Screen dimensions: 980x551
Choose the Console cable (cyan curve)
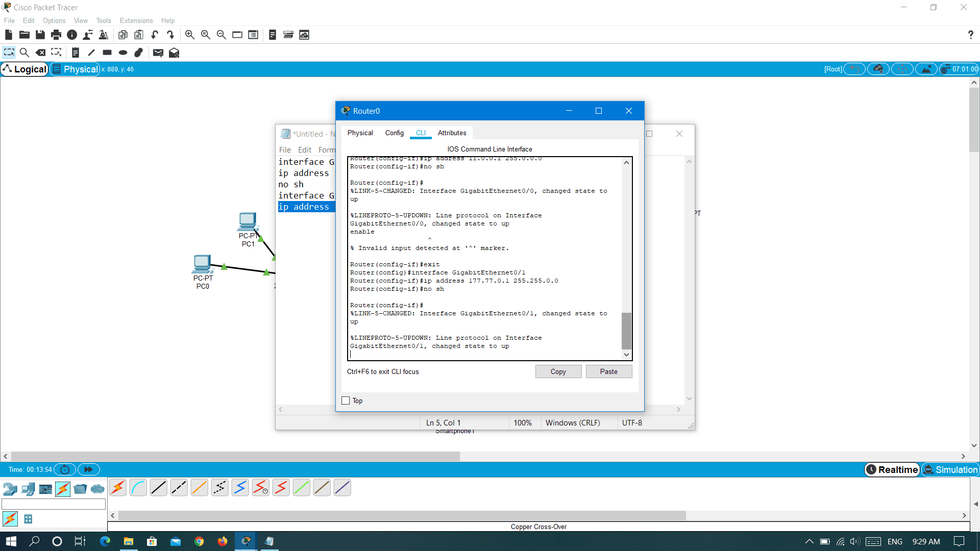[138, 488]
